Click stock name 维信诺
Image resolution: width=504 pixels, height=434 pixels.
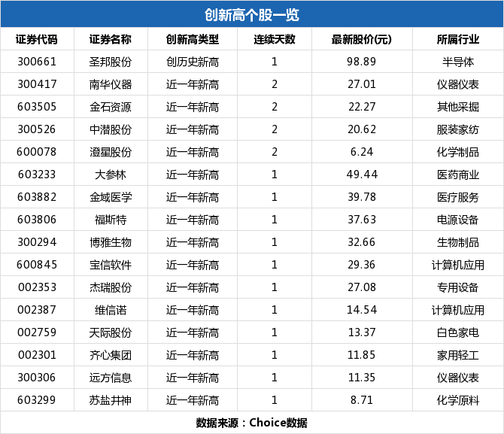click(111, 310)
